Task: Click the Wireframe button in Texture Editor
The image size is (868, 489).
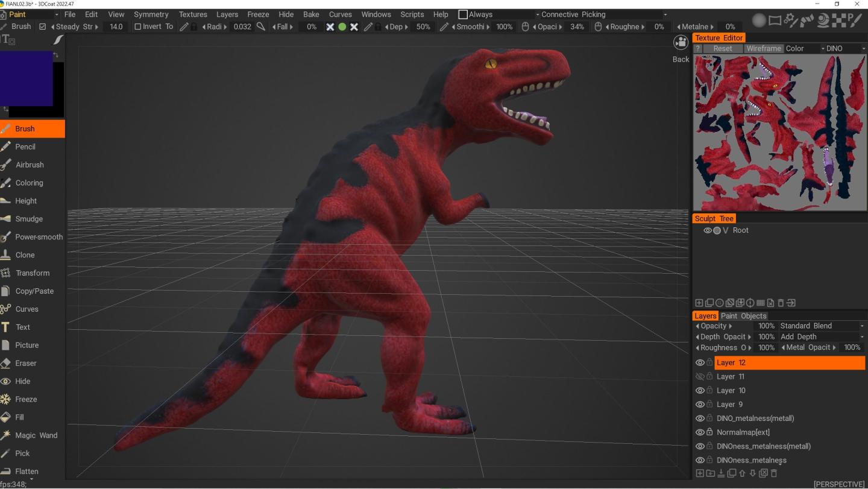Action: click(x=764, y=49)
